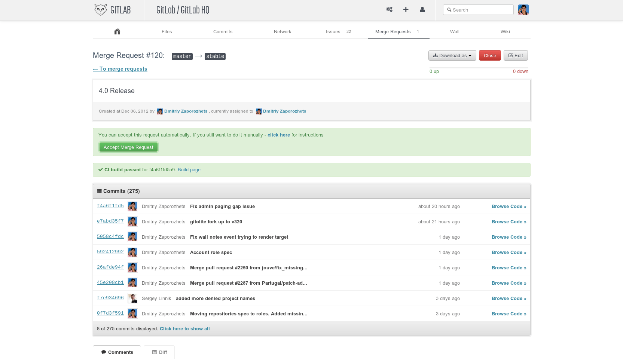Open the CI Build page link
The height and width of the screenshot is (364, 623).
tap(189, 170)
